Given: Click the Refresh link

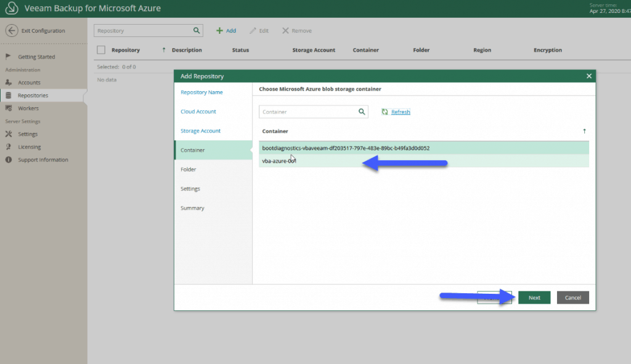Looking at the screenshot, I should point(401,112).
